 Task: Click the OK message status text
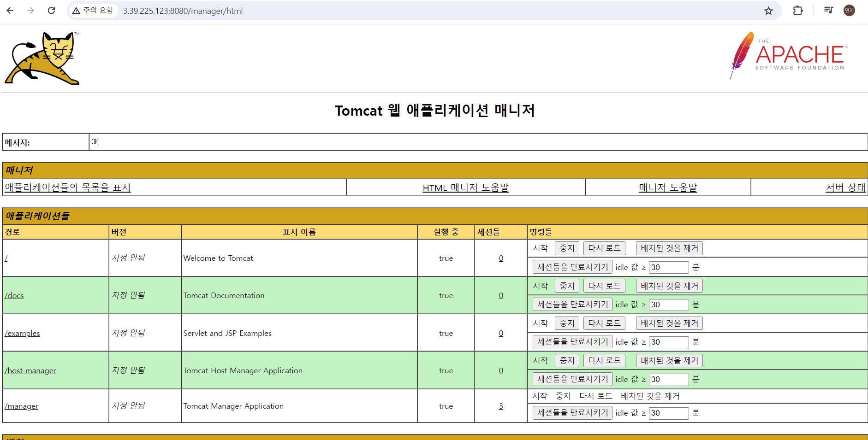(95, 142)
